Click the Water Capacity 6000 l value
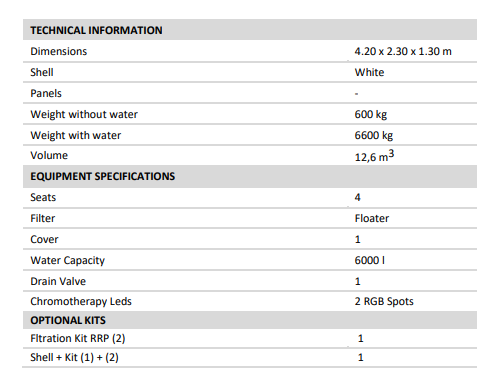This screenshot has width=477, height=376. click(x=370, y=260)
